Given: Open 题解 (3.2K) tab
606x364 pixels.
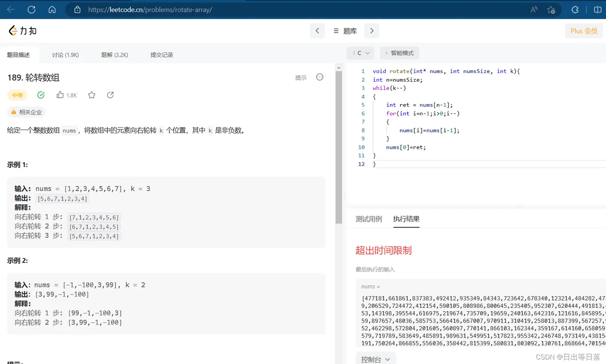Looking at the screenshot, I should (115, 55).
